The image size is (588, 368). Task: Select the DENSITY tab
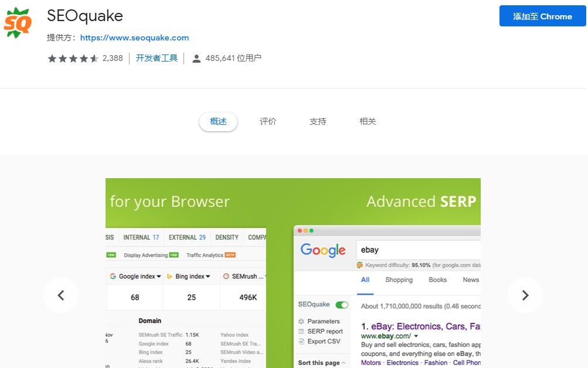227,237
